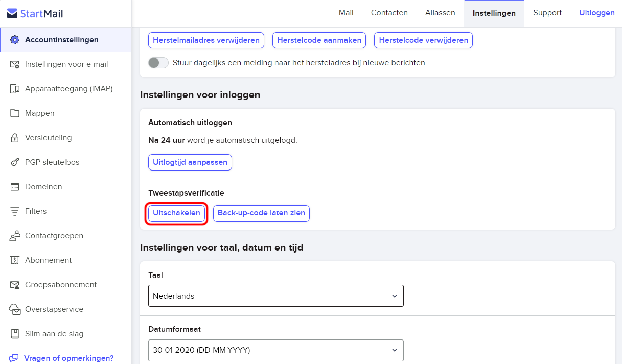The height and width of the screenshot is (364, 622).
Task: Click the Vragen of opmerkingen chat icon
Action: coord(14,358)
